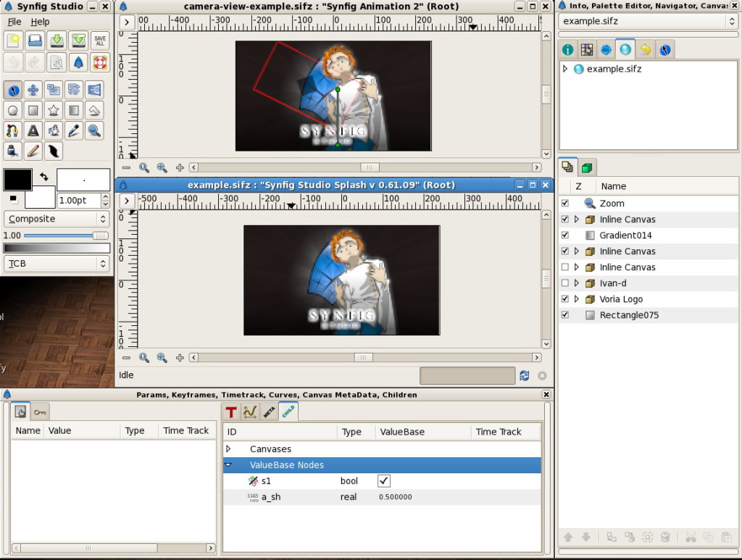Select the Mirror tool
Screen dimensions: 742x560
click(94, 90)
